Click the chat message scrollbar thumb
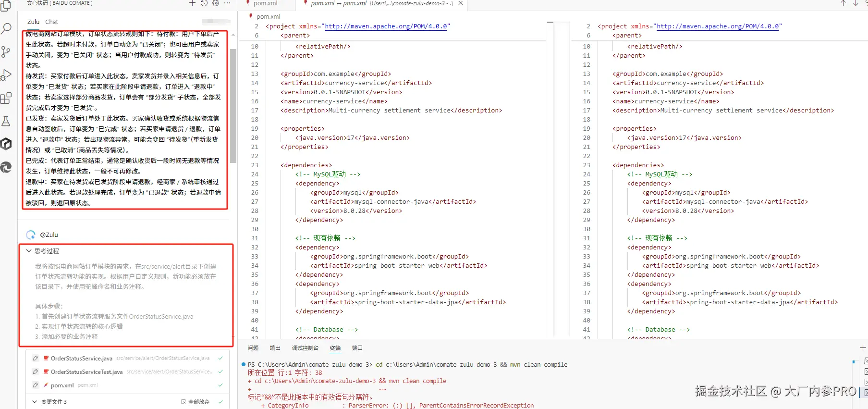 click(x=233, y=106)
